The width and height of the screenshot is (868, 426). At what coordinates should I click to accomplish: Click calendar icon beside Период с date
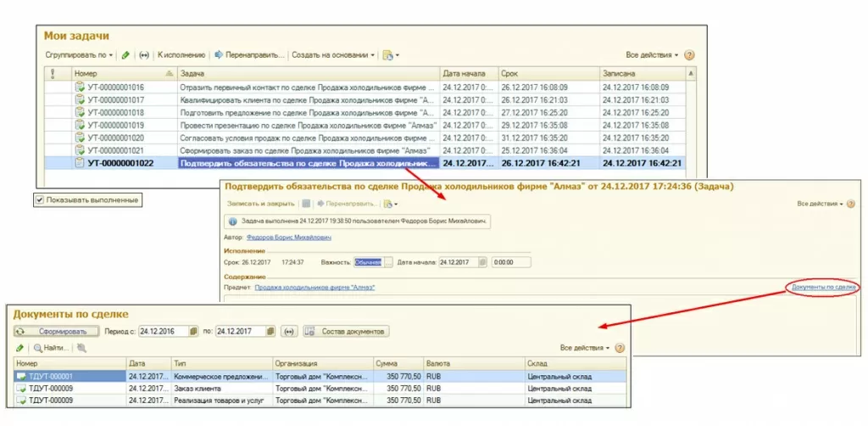click(x=193, y=331)
